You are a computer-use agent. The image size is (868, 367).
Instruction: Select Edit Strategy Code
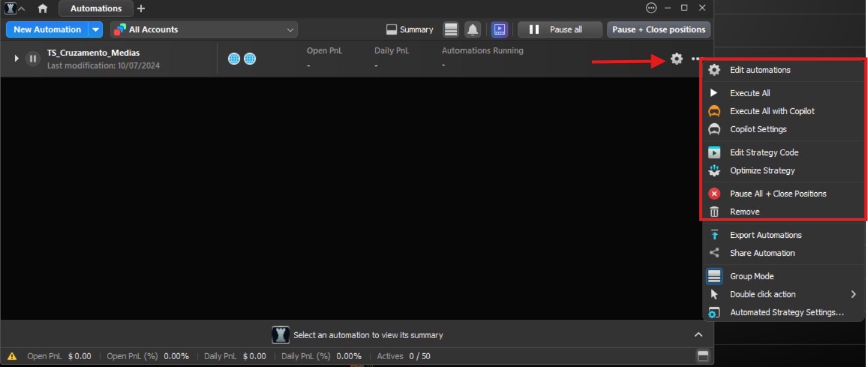[785, 153]
